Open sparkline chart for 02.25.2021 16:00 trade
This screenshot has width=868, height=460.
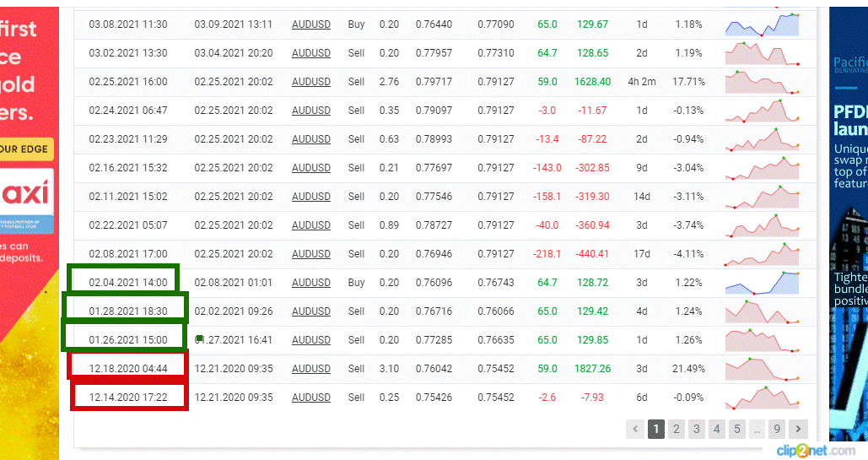pyautogui.click(x=763, y=82)
